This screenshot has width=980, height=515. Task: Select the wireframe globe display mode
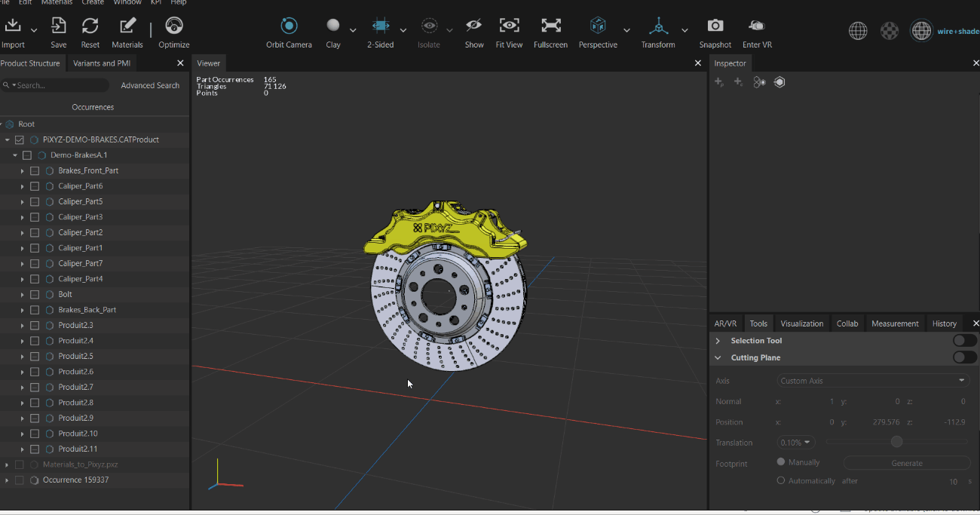[x=858, y=30]
